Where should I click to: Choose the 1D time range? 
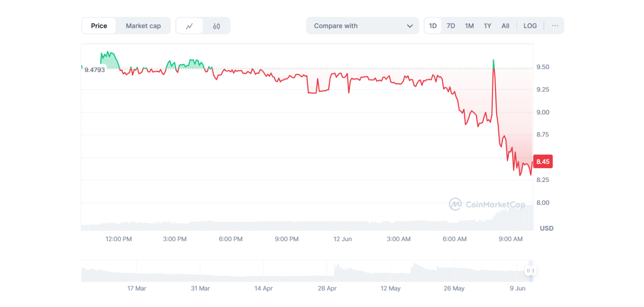pos(433,26)
